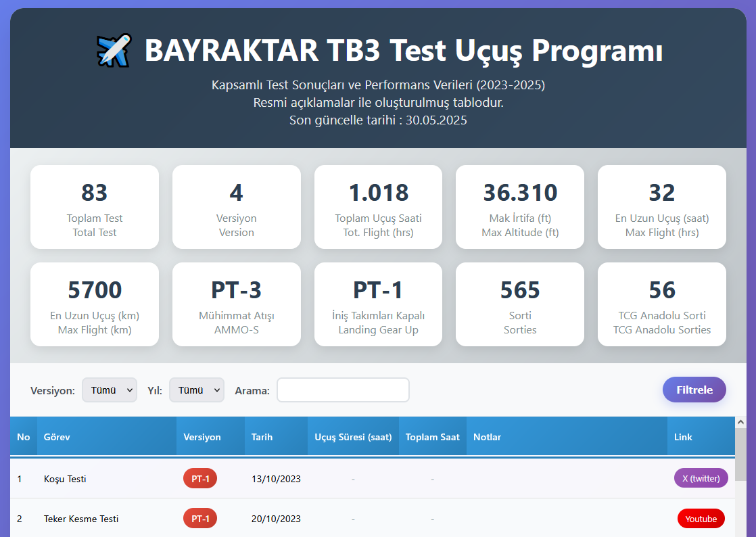Screen dimensions: 756x537
Task: Click the Link column header
Action: pos(701,437)
